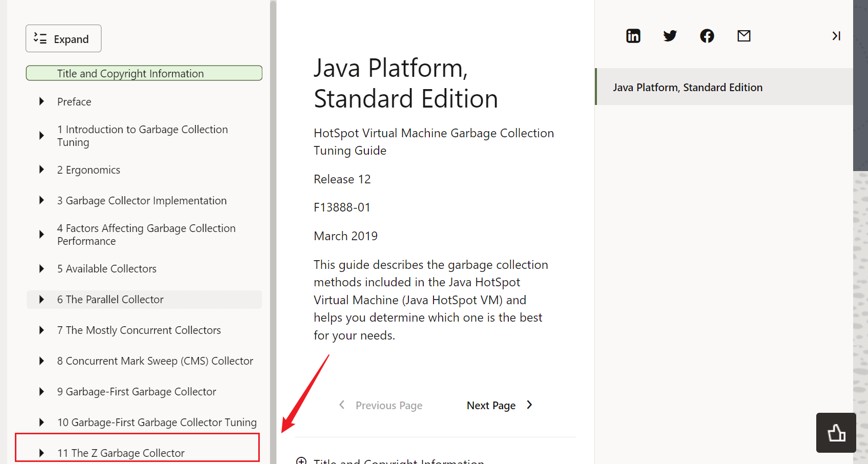Expand all table of contents entries
This screenshot has width=868, height=464.
tap(64, 39)
